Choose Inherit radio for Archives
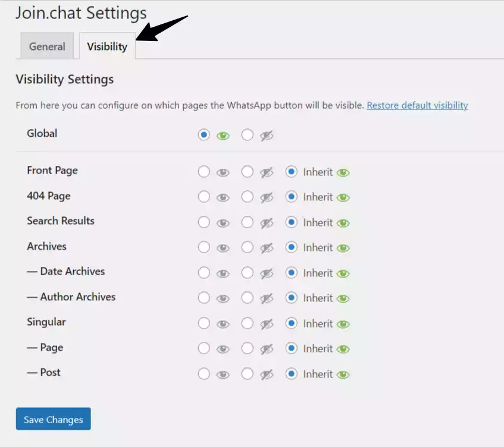Image resolution: width=504 pixels, height=447 pixels. click(x=291, y=247)
